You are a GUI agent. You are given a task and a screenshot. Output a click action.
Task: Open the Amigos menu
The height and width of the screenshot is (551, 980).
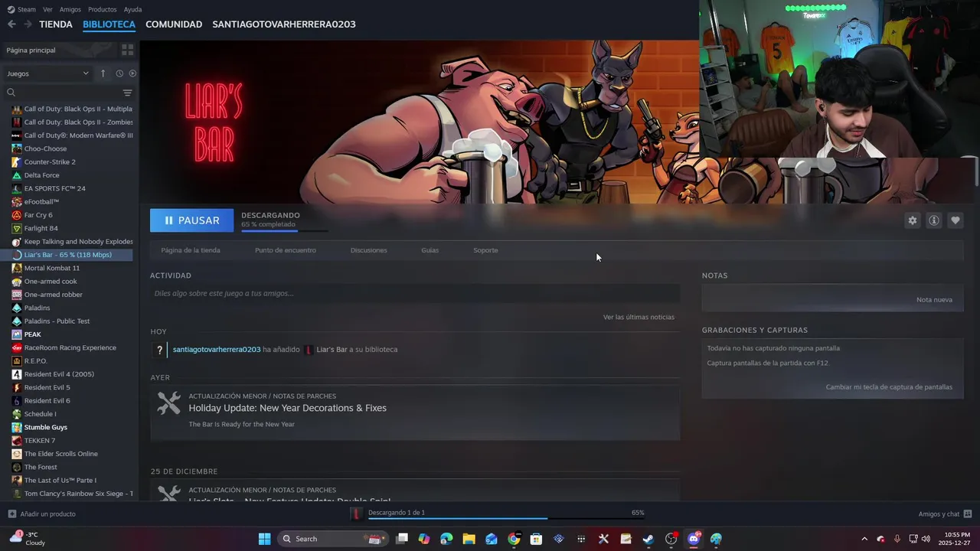[x=70, y=9]
